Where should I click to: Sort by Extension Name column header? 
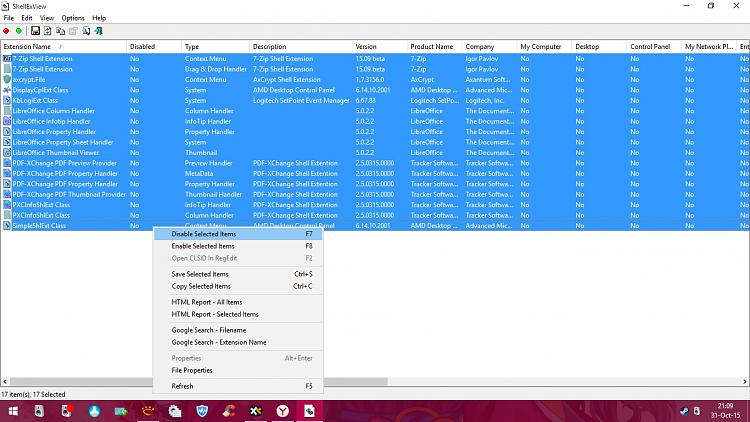(64, 46)
